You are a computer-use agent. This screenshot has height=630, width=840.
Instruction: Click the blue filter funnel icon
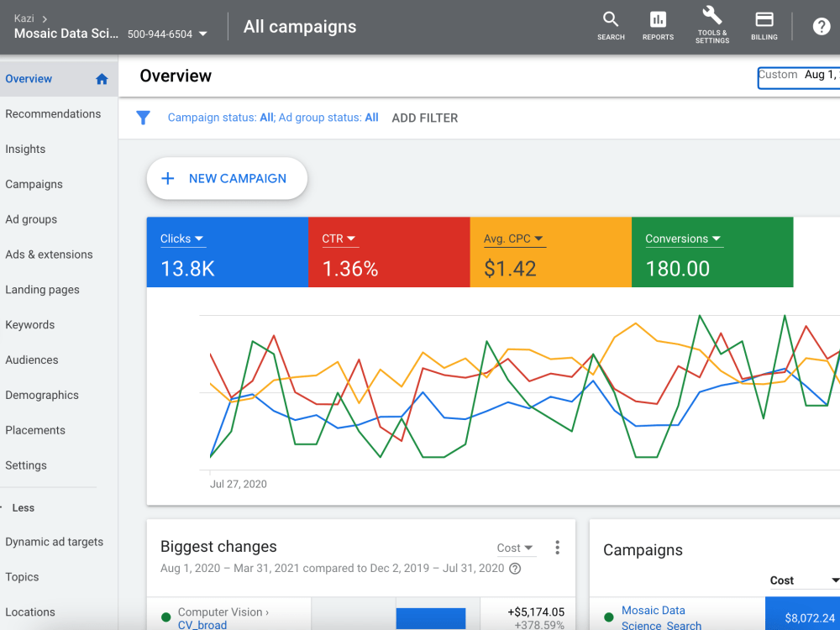click(x=143, y=118)
